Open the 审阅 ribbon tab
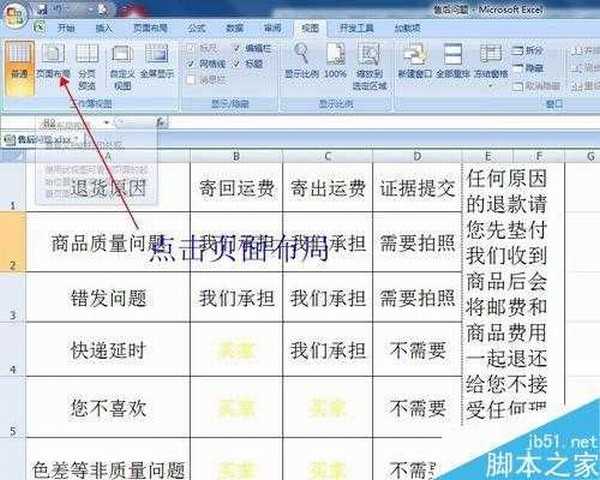Screen dimensions: 600x480 click(272, 28)
